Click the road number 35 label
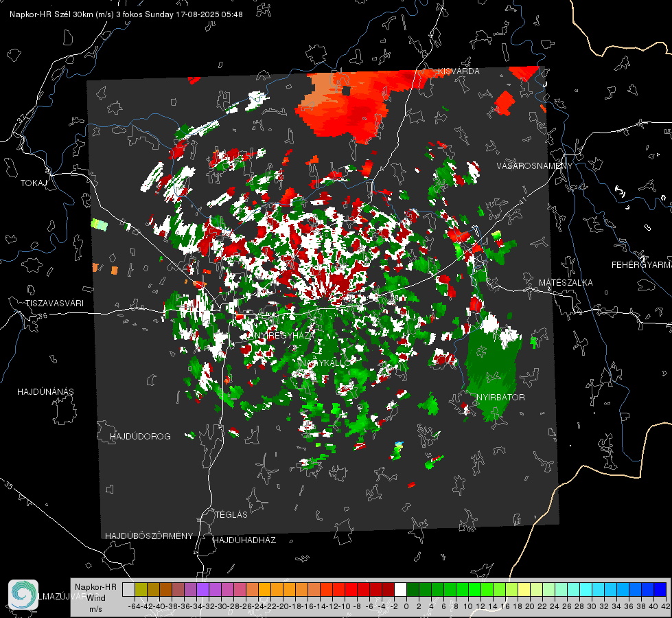This screenshot has height=618, width=672. [8, 485]
